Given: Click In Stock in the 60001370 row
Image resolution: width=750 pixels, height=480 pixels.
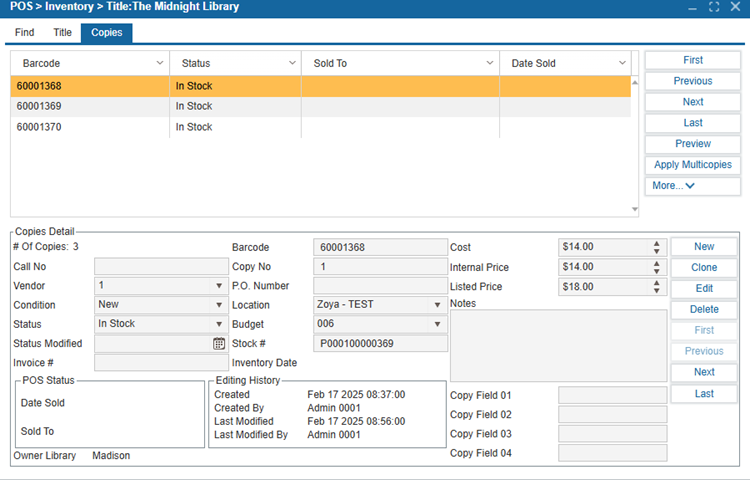Looking at the screenshot, I should (x=194, y=127).
